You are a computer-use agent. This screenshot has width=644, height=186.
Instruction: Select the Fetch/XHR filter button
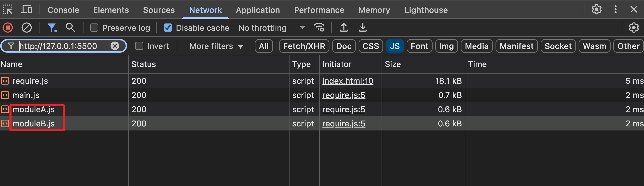[304, 46]
